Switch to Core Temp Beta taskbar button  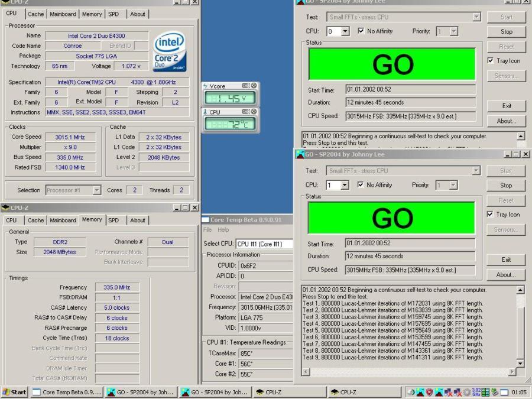tap(66, 392)
